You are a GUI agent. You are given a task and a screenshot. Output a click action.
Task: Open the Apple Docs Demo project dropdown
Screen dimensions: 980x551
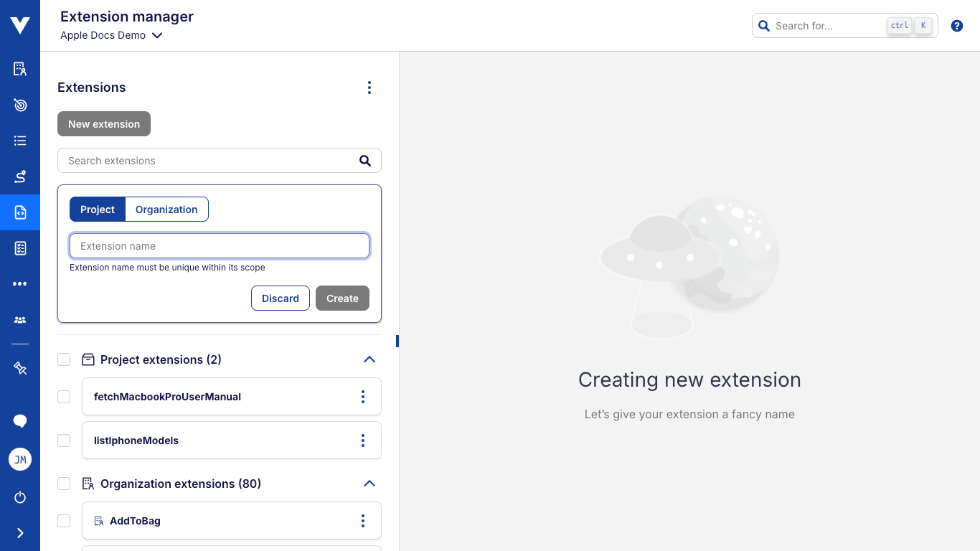pos(111,34)
